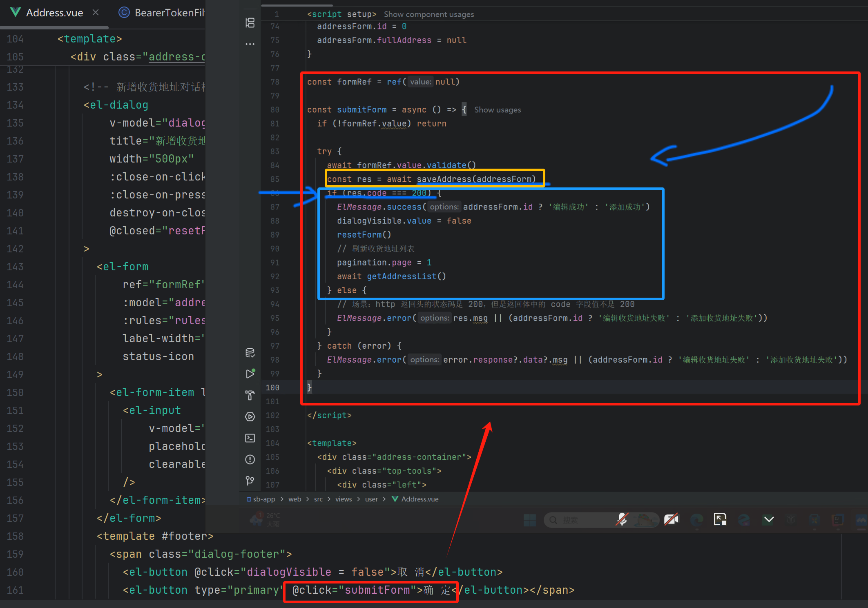The width and height of the screenshot is (868, 608).
Task: Click Show usages next to submitForm
Action: pos(498,110)
